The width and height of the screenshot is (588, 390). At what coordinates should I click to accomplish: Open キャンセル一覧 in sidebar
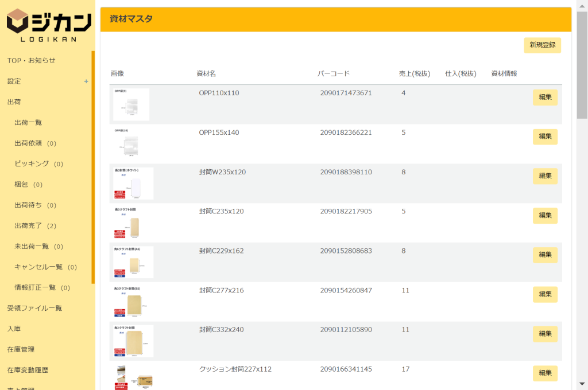45,267
